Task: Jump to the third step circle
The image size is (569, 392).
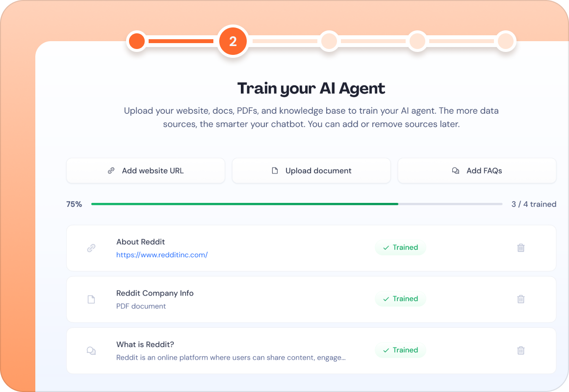Action: coord(329,41)
